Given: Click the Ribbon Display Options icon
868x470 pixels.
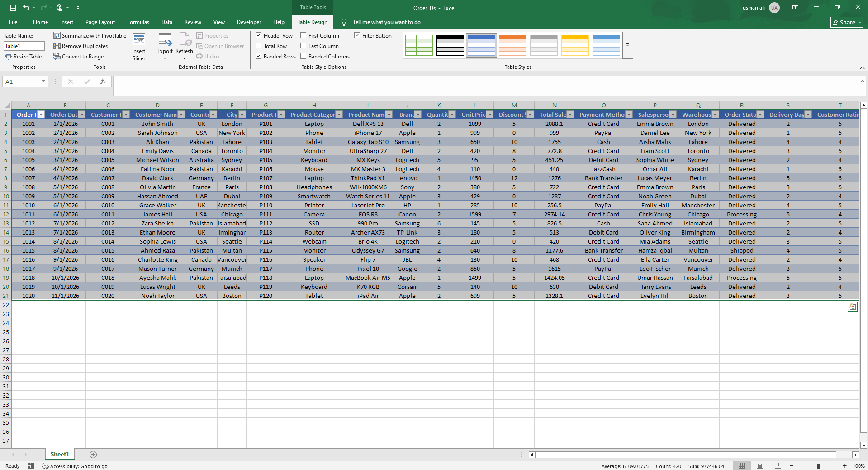Looking at the screenshot, I should coord(795,7).
